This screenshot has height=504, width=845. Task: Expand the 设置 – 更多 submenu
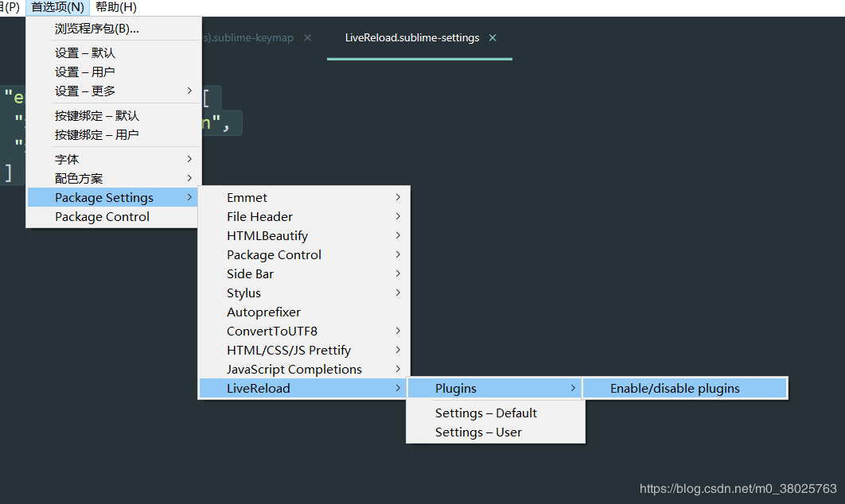click(114, 91)
